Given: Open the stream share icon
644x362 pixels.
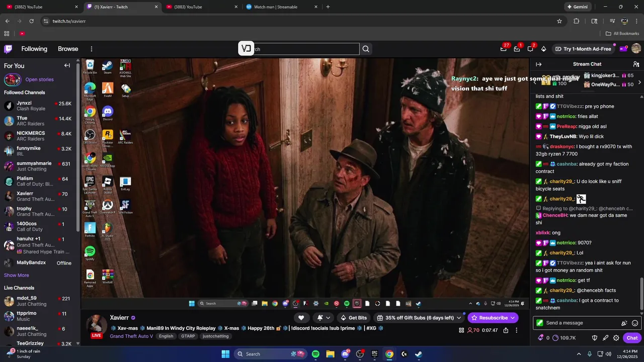Looking at the screenshot, I should click(x=506, y=330).
